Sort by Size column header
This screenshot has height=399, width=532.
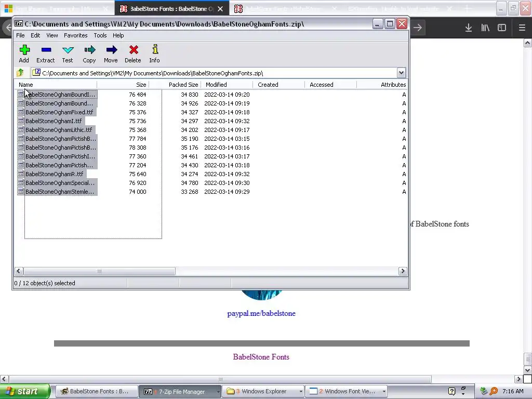point(123,85)
